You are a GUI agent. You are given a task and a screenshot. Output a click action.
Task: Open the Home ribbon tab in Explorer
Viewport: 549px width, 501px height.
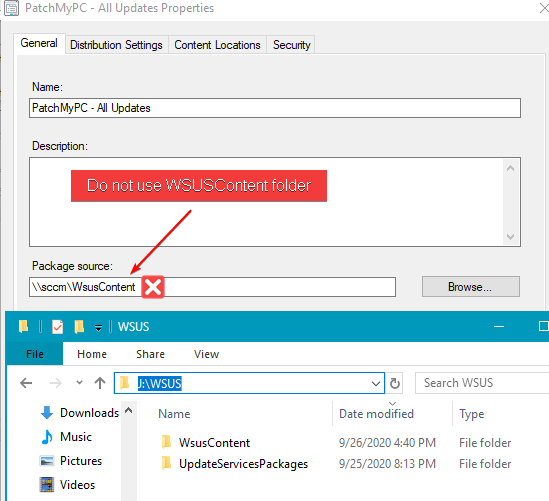[x=92, y=354]
